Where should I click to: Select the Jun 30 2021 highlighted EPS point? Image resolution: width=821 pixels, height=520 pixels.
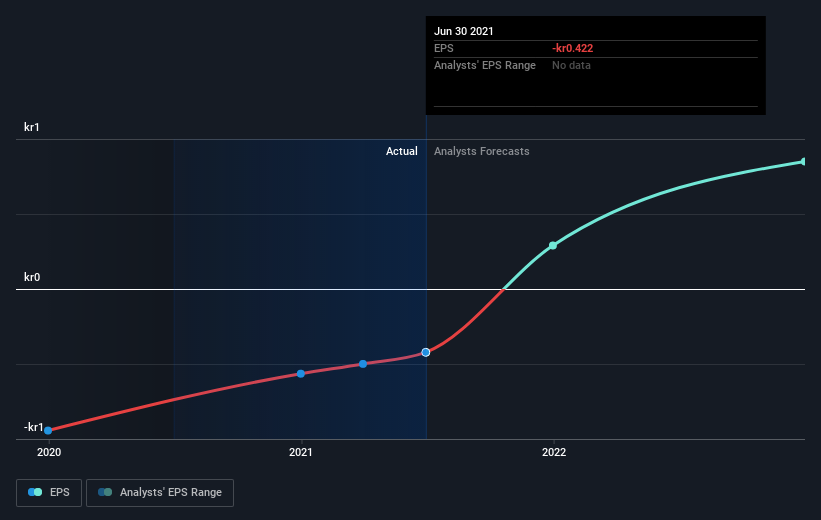pyautogui.click(x=426, y=352)
